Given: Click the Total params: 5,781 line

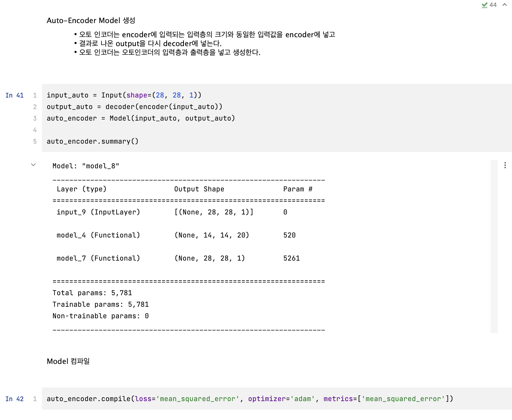Looking at the screenshot, I should click(x=92, y=293).
